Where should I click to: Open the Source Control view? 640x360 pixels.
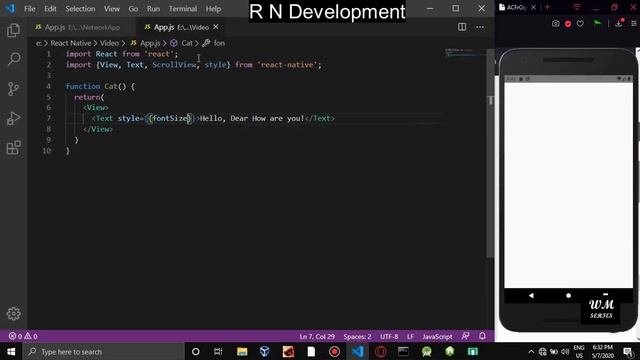click(13, 89)
